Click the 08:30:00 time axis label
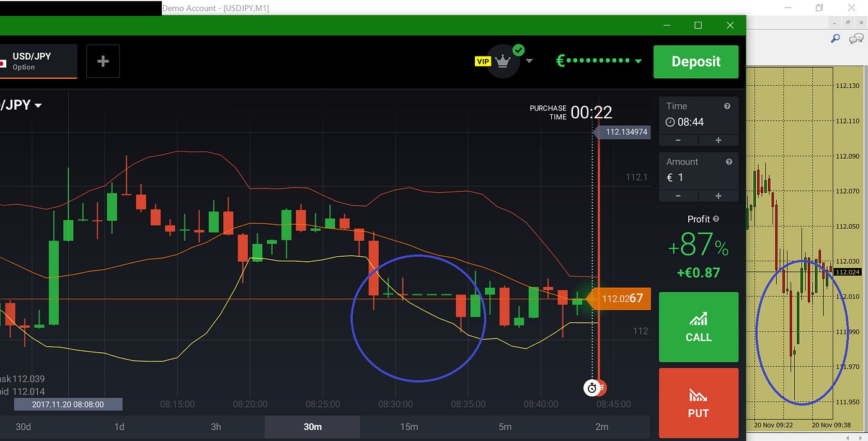Screen dimensions: 868x441 tap(395, 404)
